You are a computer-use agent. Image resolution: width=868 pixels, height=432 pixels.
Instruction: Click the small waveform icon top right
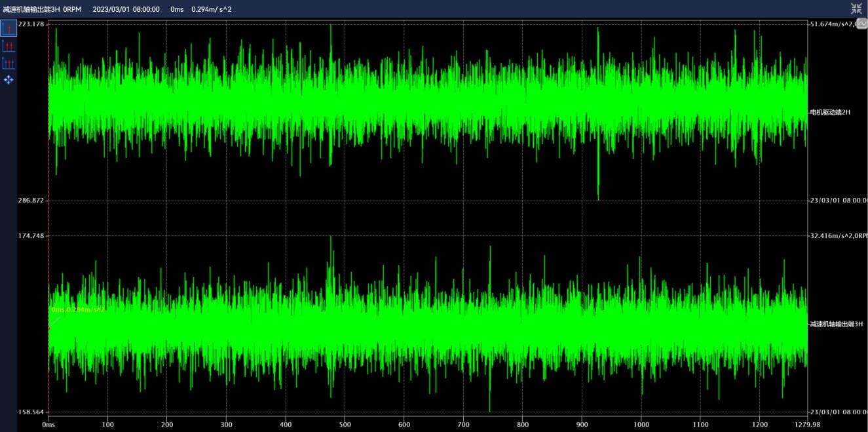click(862, 24)
